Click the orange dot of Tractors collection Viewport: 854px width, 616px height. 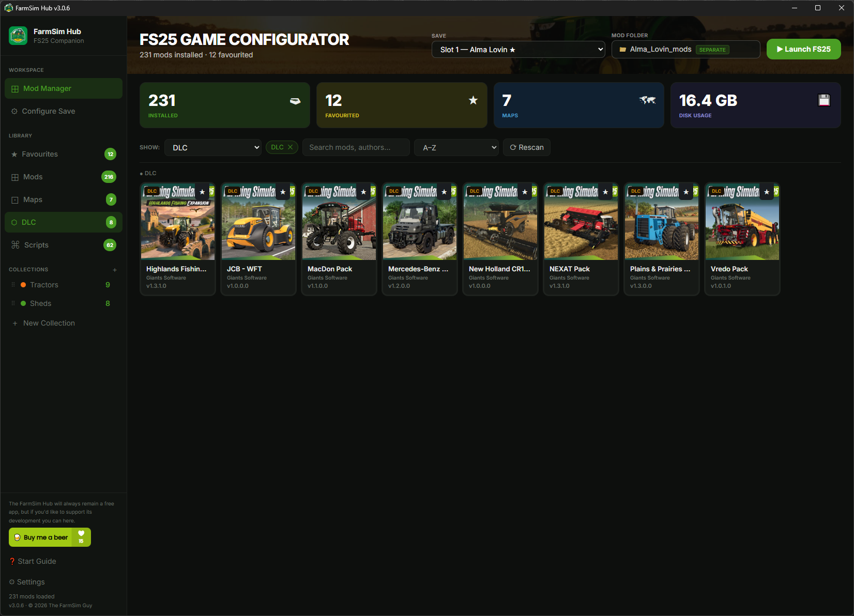click(x=23, y=285)
